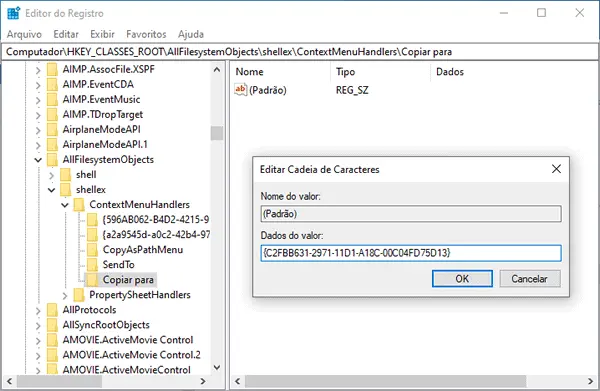600x391 pixels.
Task: Click the values pane horizontal scrollbar thumb
Action: [x=386, y=381]
